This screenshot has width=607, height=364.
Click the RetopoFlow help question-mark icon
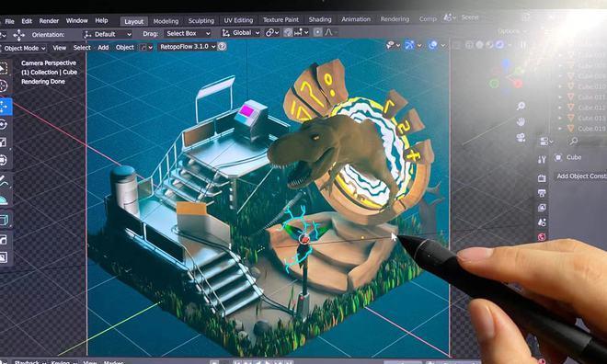pyautogui.click(x=222, y=46)
